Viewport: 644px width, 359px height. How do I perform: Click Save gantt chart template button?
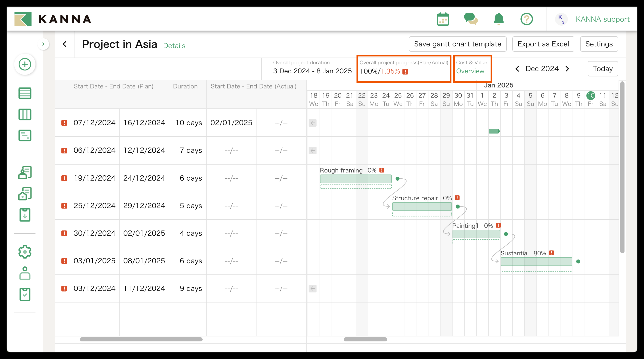458,44
